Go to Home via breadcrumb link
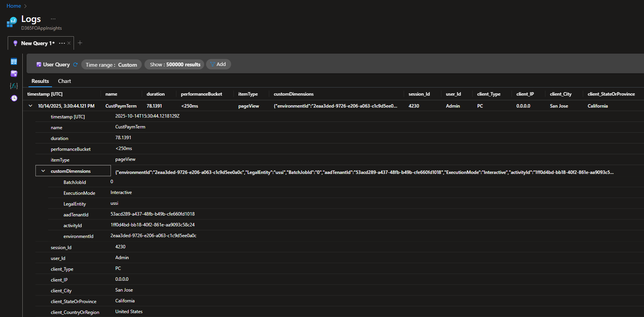644x317 pixels. tap(13, 6)
